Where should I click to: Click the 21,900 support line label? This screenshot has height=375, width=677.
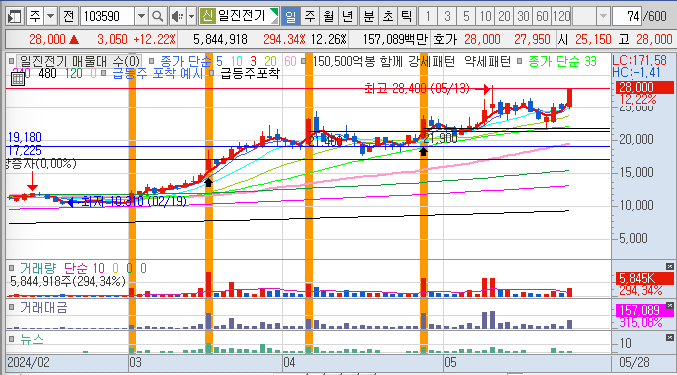[440, 139]
